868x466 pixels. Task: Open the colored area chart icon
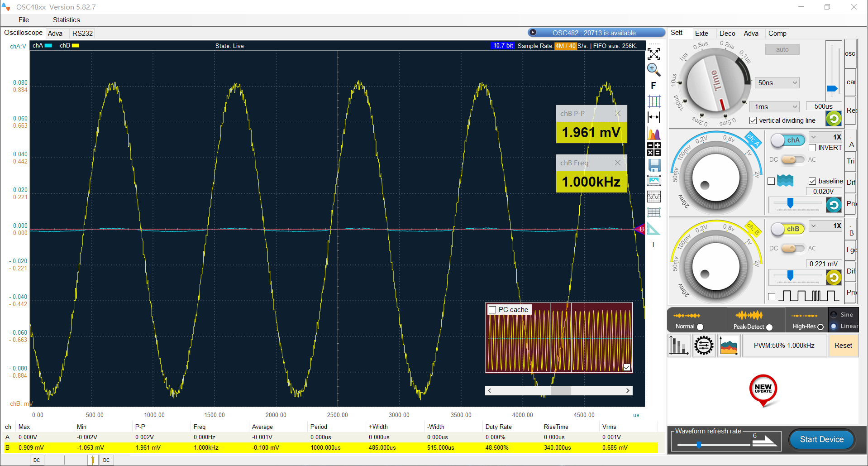point(729,346)
